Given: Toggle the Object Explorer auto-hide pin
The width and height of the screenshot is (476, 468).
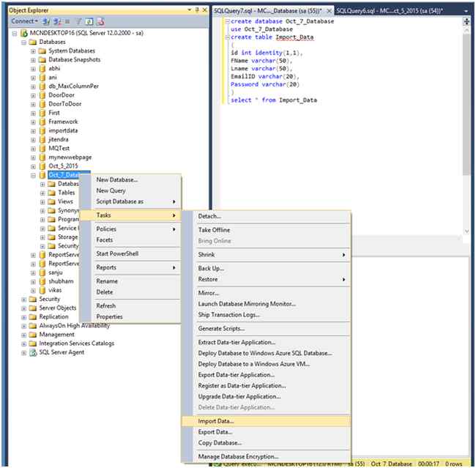Looking at the screenshot, I should click(x=197, y=10).
